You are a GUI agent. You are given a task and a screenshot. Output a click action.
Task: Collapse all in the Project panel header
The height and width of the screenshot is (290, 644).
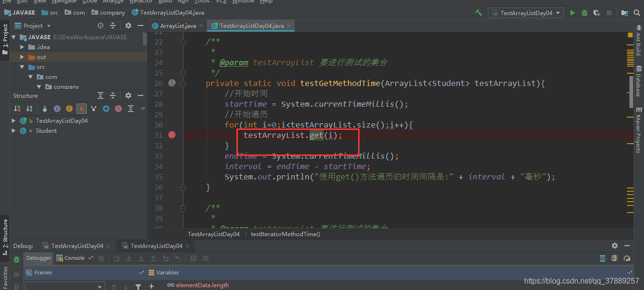tap(113, 26)
